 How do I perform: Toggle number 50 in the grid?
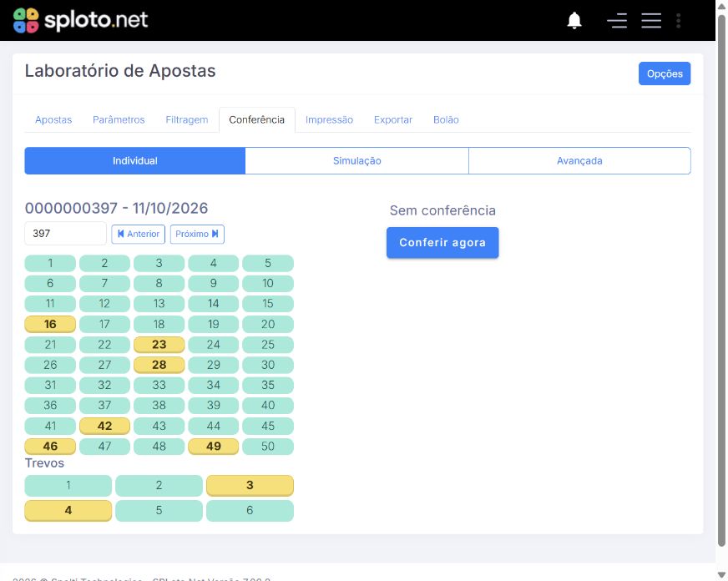[x=268, y=446]
